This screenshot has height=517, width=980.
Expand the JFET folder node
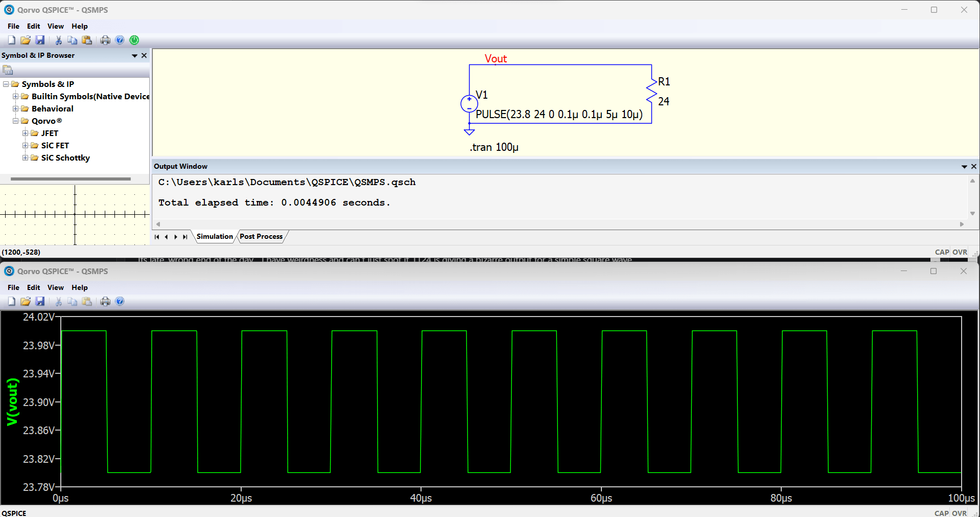tap(26, 133)
